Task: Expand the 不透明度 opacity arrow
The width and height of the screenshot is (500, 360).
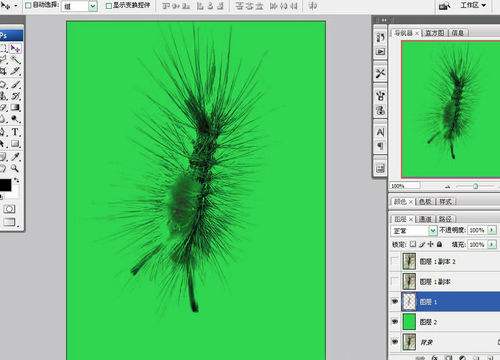Action: [x=492, y=230]
